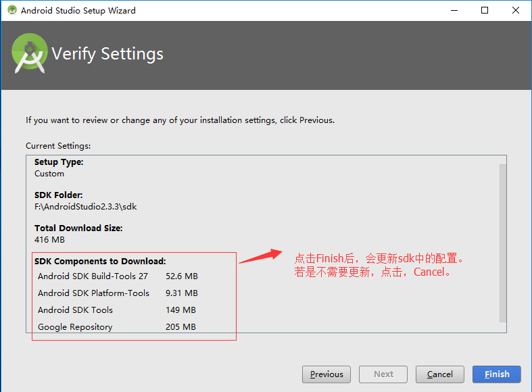Click the Cancel button
The image size is (532, 392).
[x=439, y=374]
